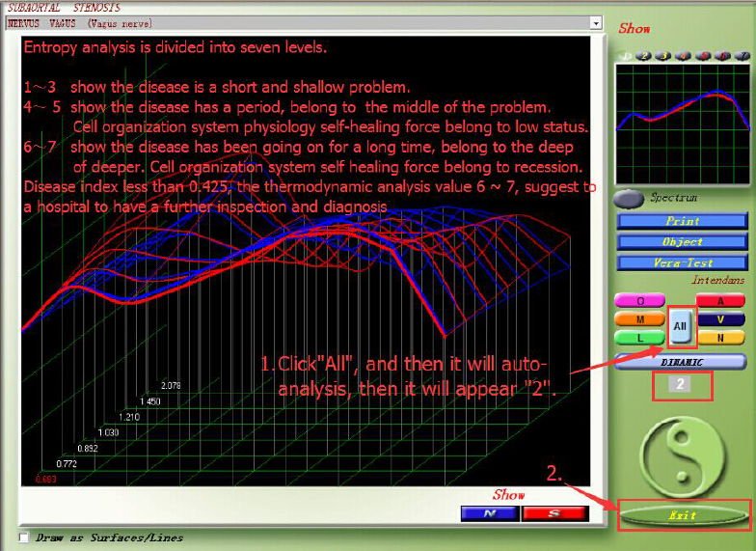Click the All button for auto-analysis
The height and width of the screenshot is (551, 756).
pyautogui.click(x=681, y=326)
